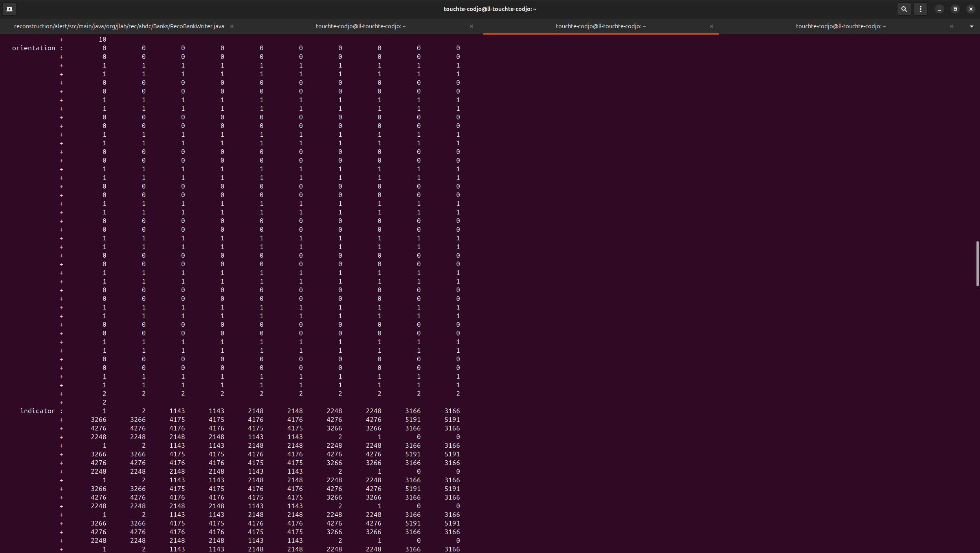Activate the currently highlighted terminal tab
The width and height of the screenshot is (980, 553).
point(600,26)
